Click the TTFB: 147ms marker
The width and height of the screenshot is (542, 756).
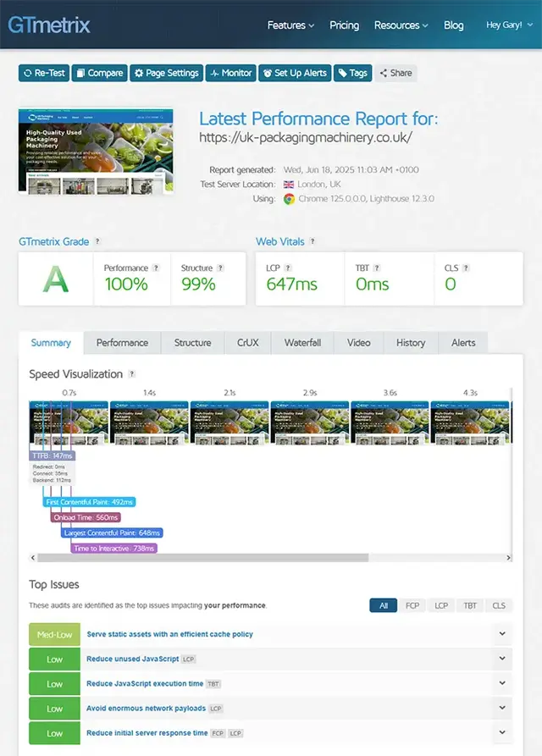[x=52, y=455]
